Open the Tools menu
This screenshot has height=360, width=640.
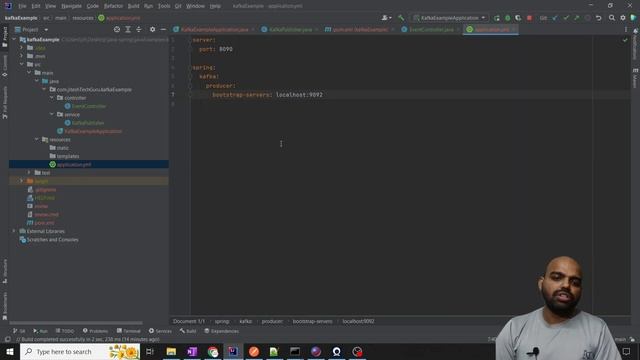[x=164, y=6]
